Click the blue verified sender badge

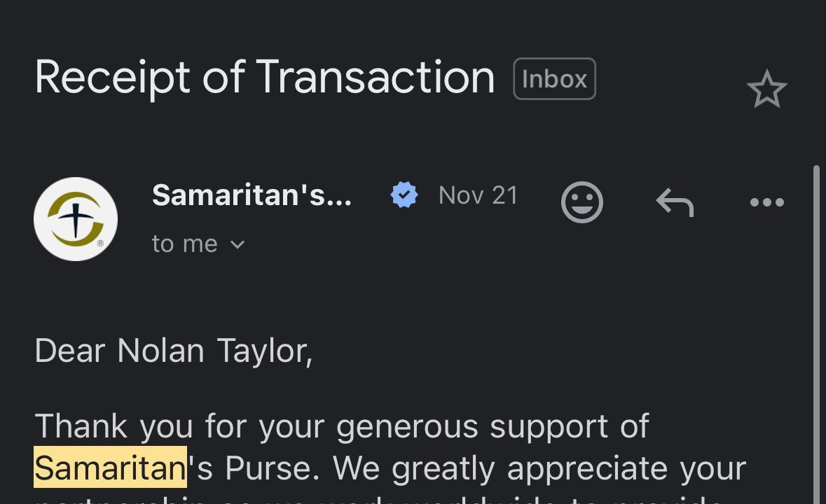[404, 195]
